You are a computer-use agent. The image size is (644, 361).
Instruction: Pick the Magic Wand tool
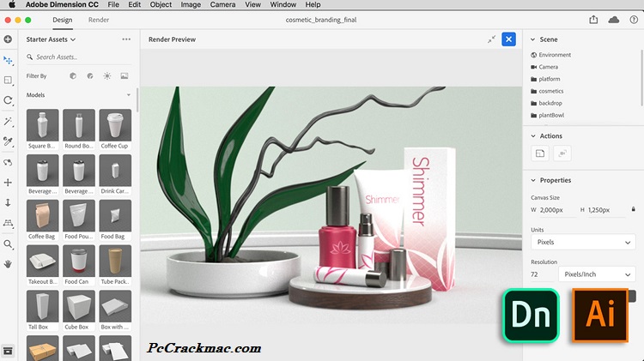point(9,121)
